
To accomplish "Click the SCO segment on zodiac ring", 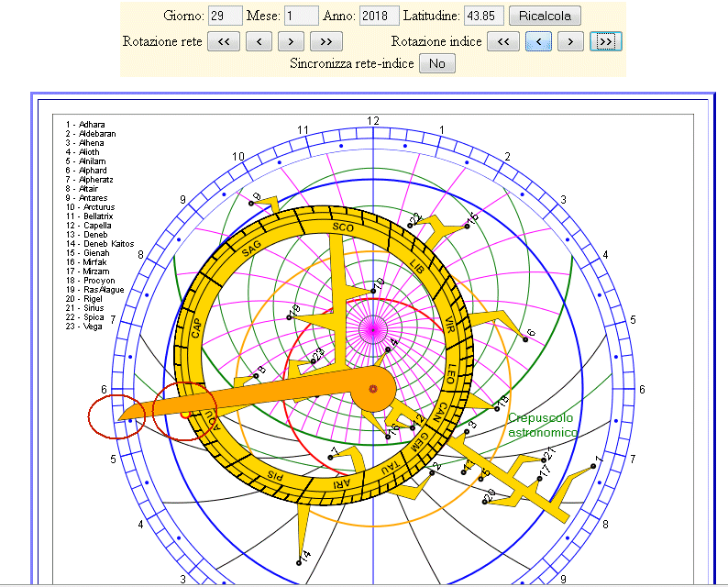I will (x=342, y=227).
